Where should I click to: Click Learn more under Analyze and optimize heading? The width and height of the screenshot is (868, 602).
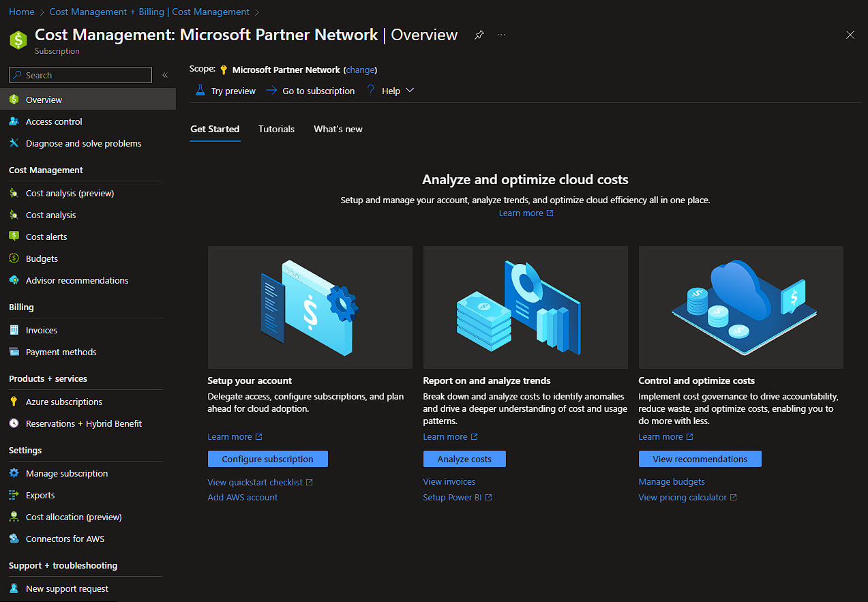[526, 213]
